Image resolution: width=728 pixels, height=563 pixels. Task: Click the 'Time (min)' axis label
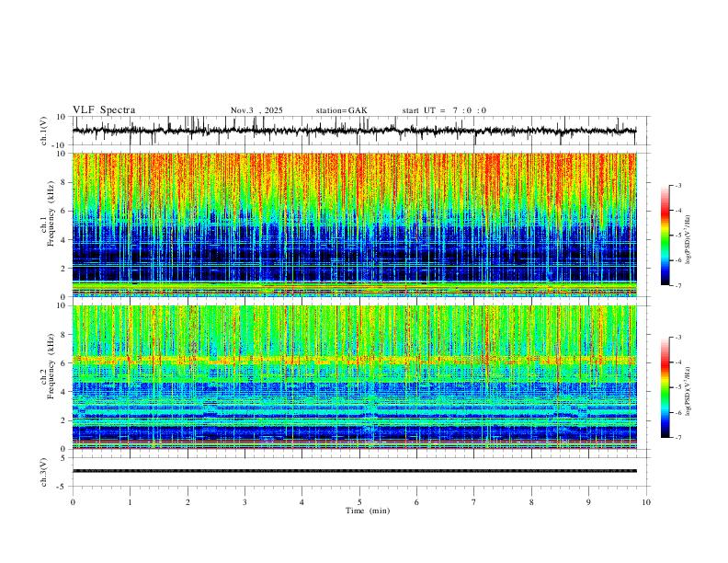[368, 511]
